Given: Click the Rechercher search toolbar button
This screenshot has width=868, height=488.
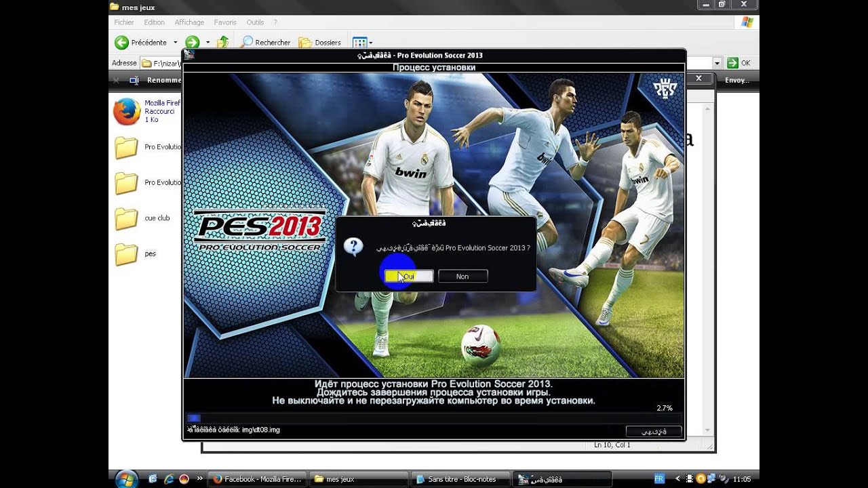Looking at the screenshot, I should pos(266,42).
